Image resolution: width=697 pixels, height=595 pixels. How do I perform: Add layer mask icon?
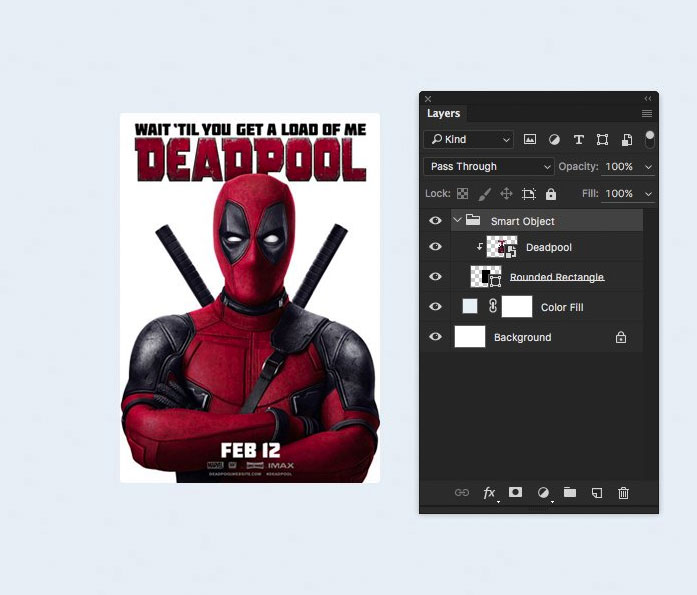[x=516, y=492]
